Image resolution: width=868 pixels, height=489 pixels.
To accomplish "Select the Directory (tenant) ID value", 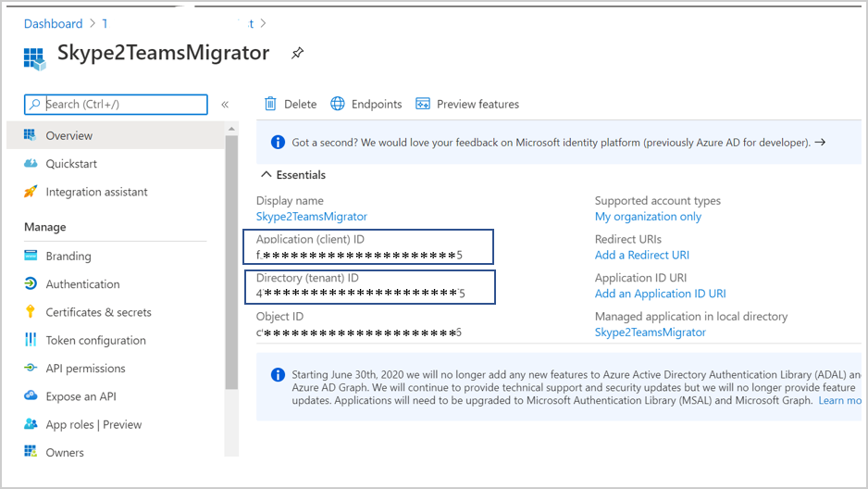I will [x=360, y=293].
